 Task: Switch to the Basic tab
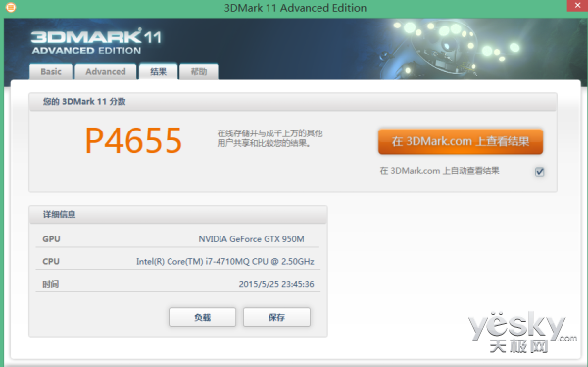coord(51,72)
